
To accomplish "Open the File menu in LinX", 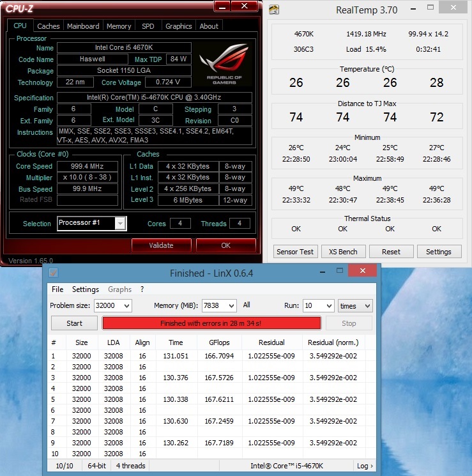I will click(57, 289).
